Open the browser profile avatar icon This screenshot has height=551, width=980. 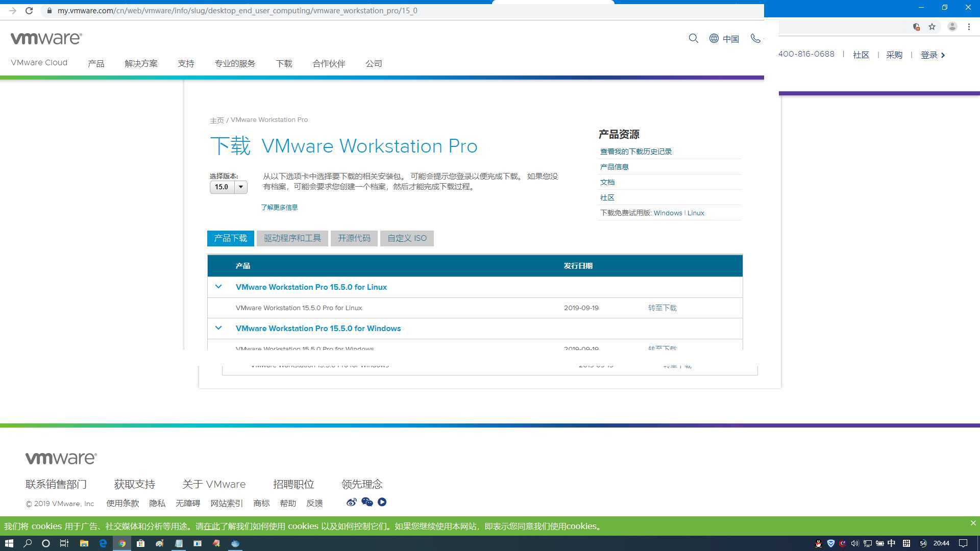952,27
